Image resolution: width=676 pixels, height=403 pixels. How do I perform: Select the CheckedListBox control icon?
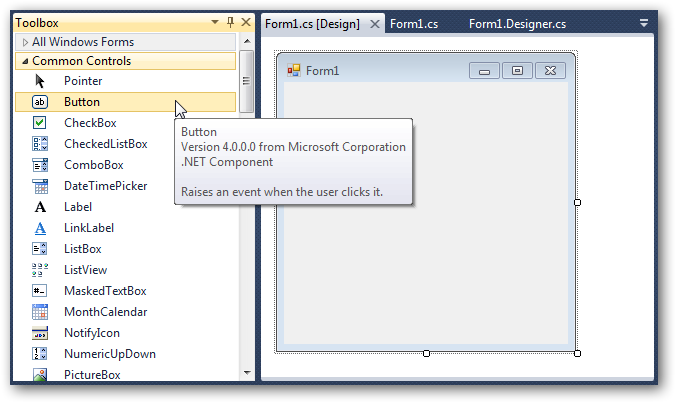40,144
